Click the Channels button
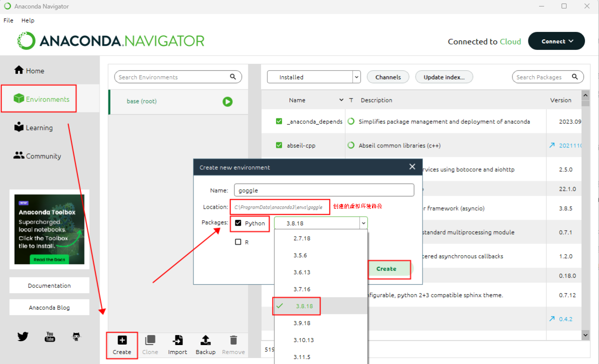This screenshot has height=364, width=599. click(x=388, y=77)
